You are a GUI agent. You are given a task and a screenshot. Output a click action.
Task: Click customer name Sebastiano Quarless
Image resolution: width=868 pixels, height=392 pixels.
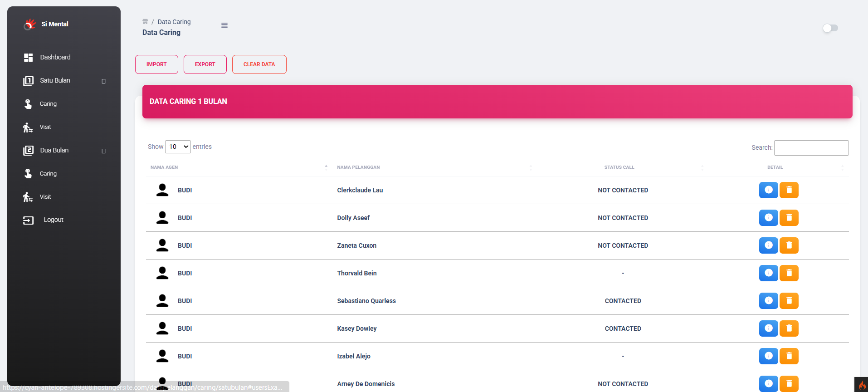pos(366,301)
